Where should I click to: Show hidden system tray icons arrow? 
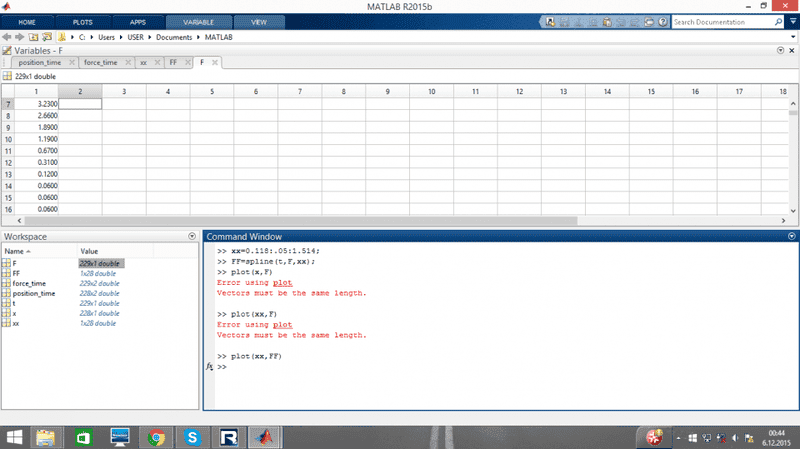click(678, 438)
